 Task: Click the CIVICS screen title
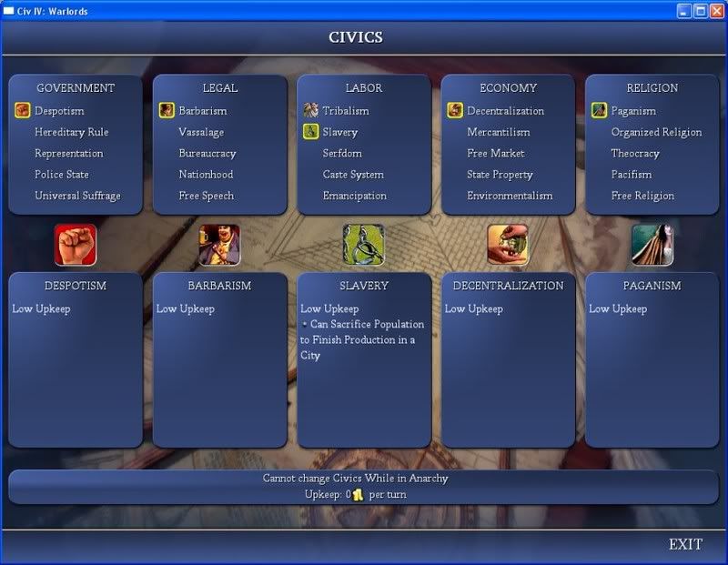356,37
